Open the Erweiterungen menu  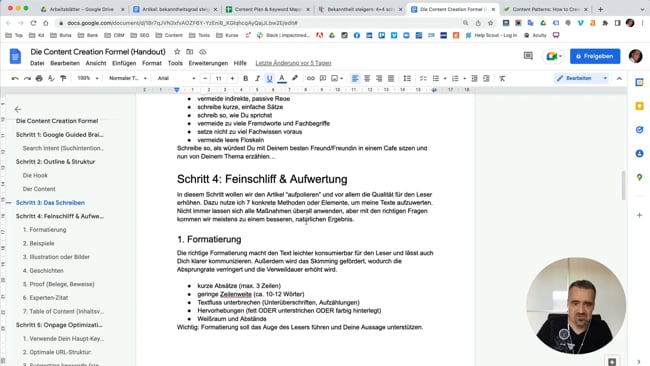coord(208,63)
